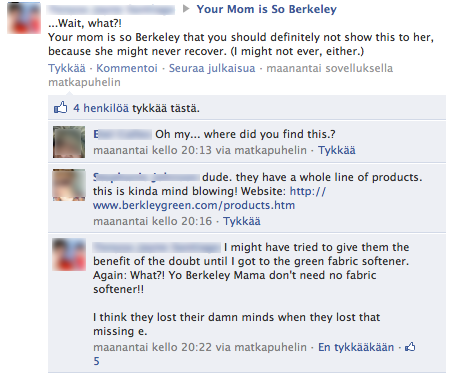Open the second commenter's avatar thumbnail
This screenshot has height=374, width=460.
tap(69, 185)
